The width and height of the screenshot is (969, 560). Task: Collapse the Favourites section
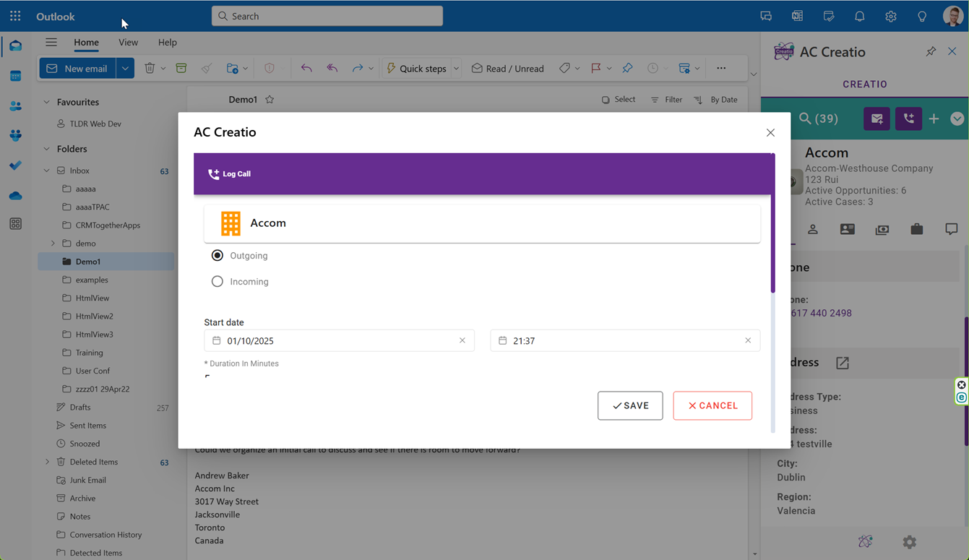point(47,102)
